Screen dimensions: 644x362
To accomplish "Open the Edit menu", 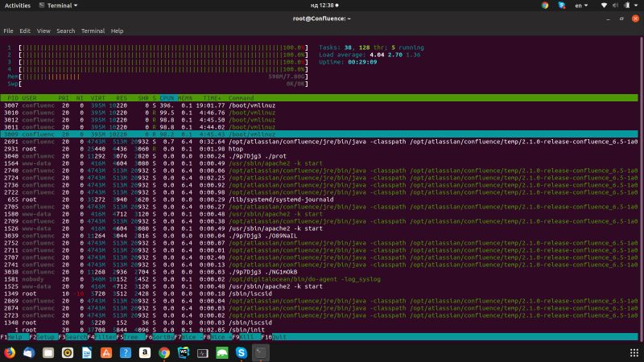I will click(25, 31).
